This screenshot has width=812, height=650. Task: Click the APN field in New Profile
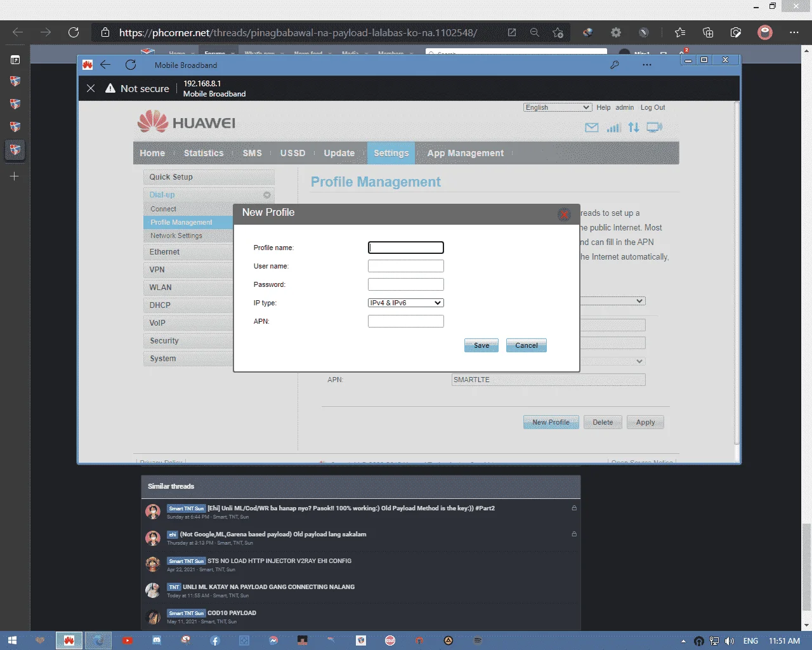406,321
